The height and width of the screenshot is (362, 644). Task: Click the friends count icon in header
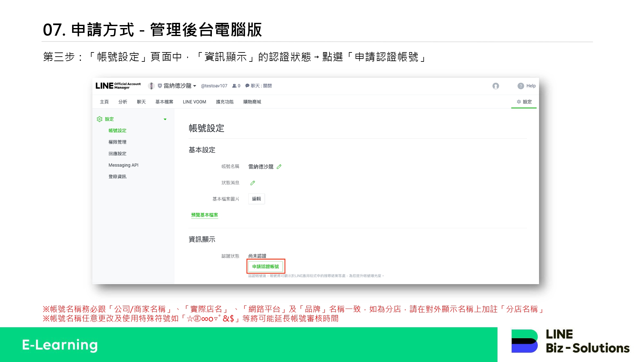click(x=234, y=86)
